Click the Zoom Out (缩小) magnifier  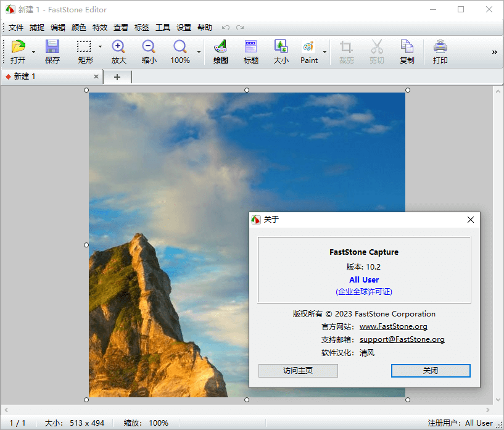(149, 48)
